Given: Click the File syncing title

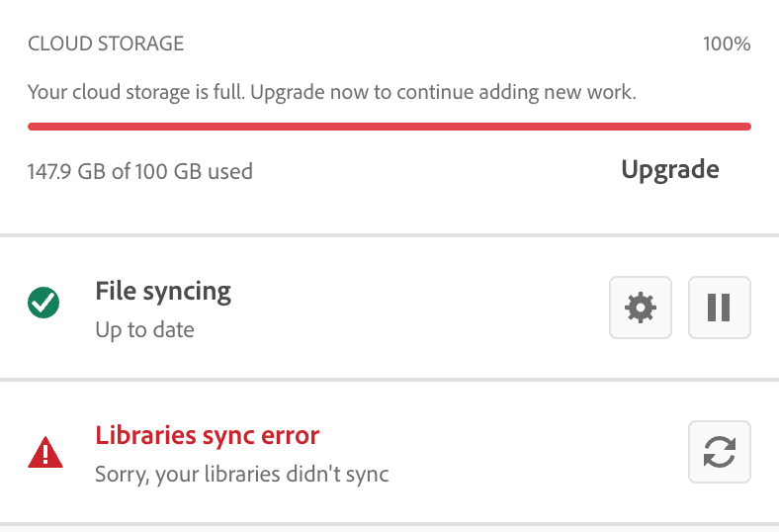Looking at the screenshot, I should (163, 291).
